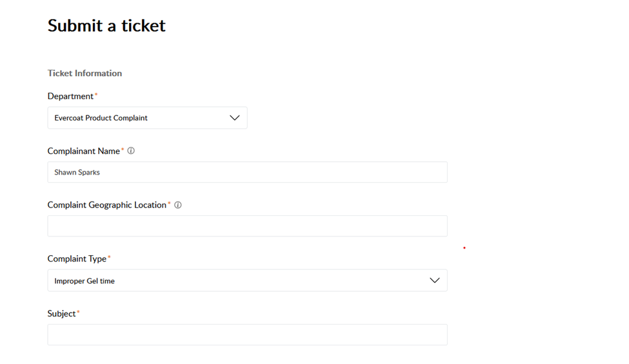Click the Complainant Name label text
629x364 pixels.
[x=83, y=151]
